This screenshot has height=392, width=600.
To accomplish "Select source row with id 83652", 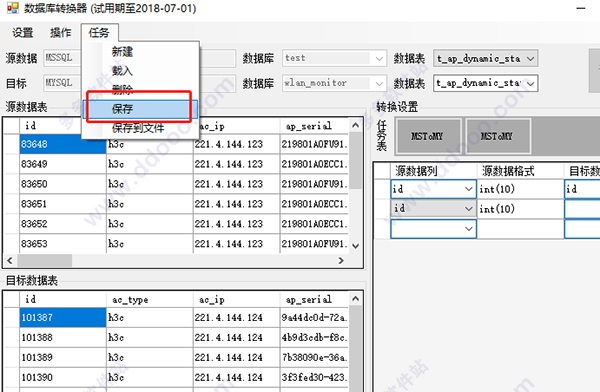I will click(63, 224).
